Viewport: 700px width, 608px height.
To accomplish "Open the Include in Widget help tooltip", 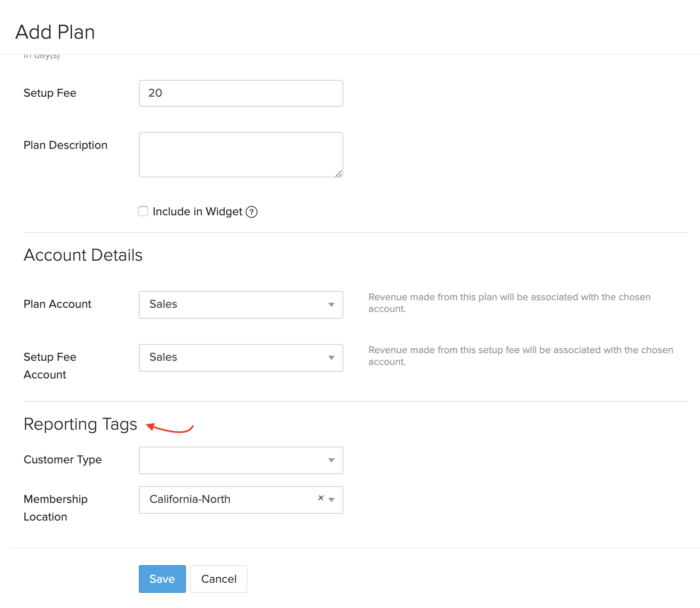I will 252,211.
